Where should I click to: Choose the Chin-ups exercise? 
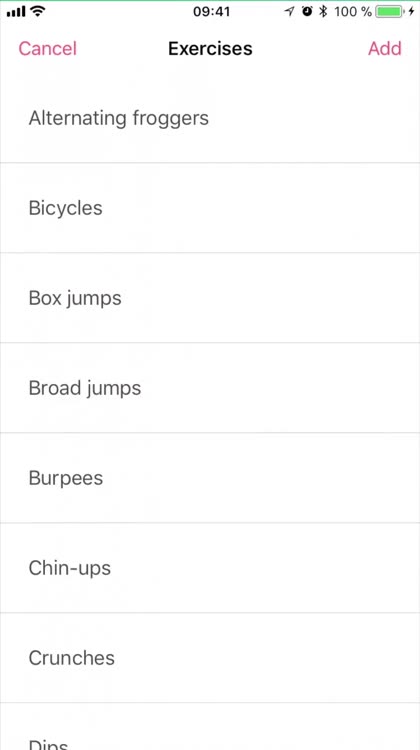point(210,568)
